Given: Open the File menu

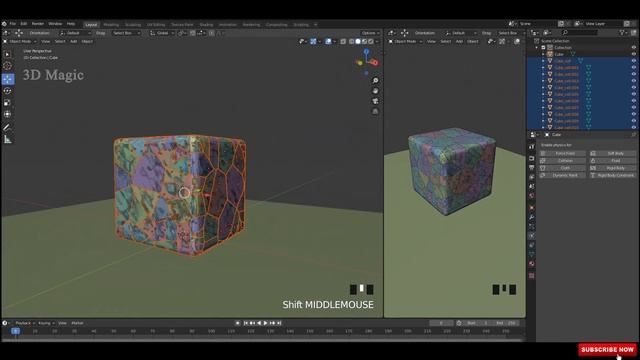Looking at the screenshot, I should point(13,24).
